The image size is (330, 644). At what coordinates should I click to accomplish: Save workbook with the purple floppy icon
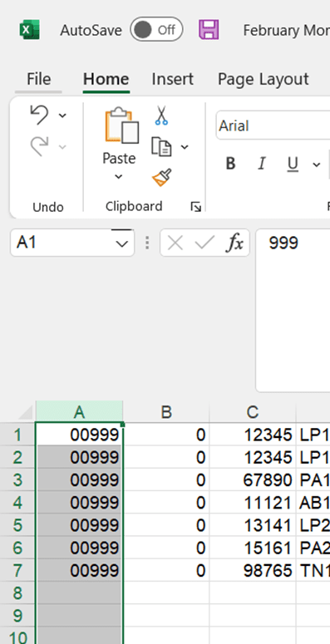coord(209,30)
